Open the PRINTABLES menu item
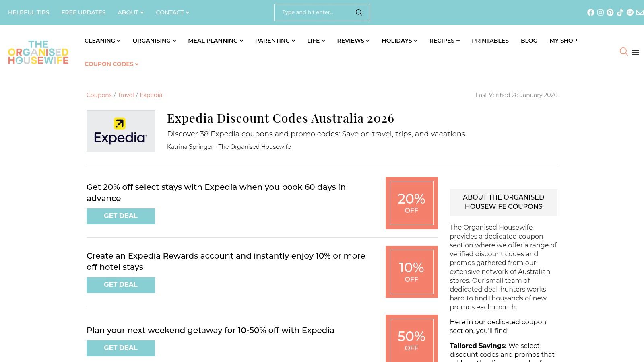Screen dimensions: 644x362 (490, 41)
